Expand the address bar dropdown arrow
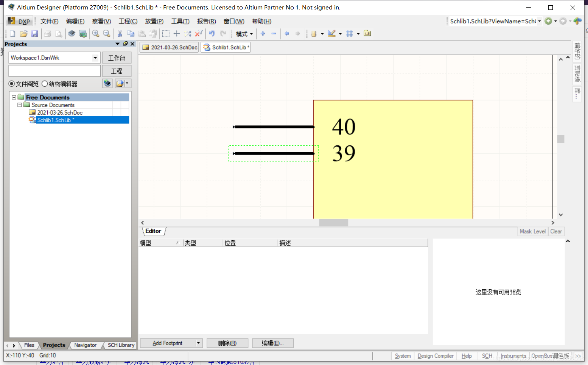This screenshot has height=365, width=588. [x=540, y=21]
